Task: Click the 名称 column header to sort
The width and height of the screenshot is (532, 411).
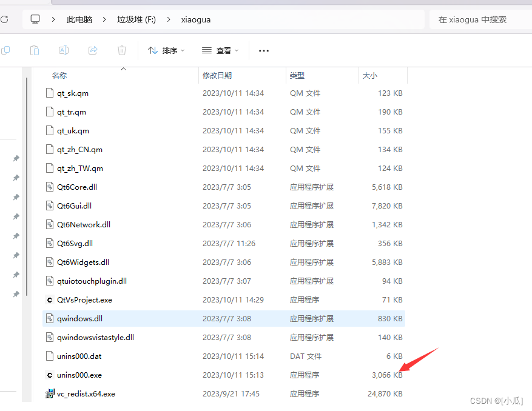Action: pos(59,75)
